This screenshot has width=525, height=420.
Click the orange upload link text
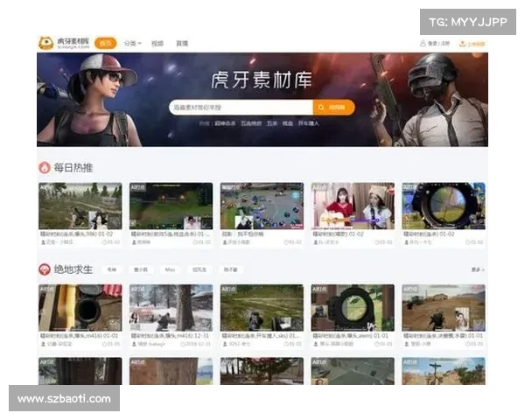[476, 44]
